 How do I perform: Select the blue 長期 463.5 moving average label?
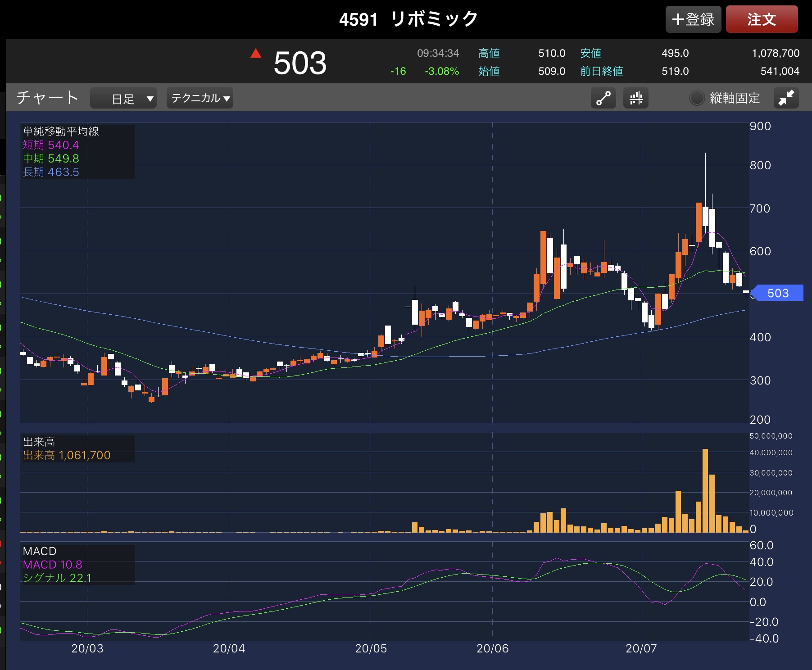point(51,172)
